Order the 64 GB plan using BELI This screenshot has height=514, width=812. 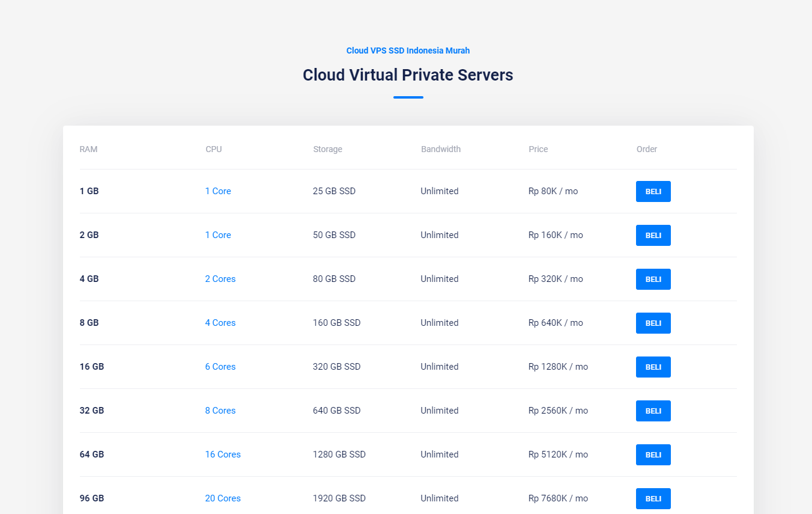pos(653,454)
